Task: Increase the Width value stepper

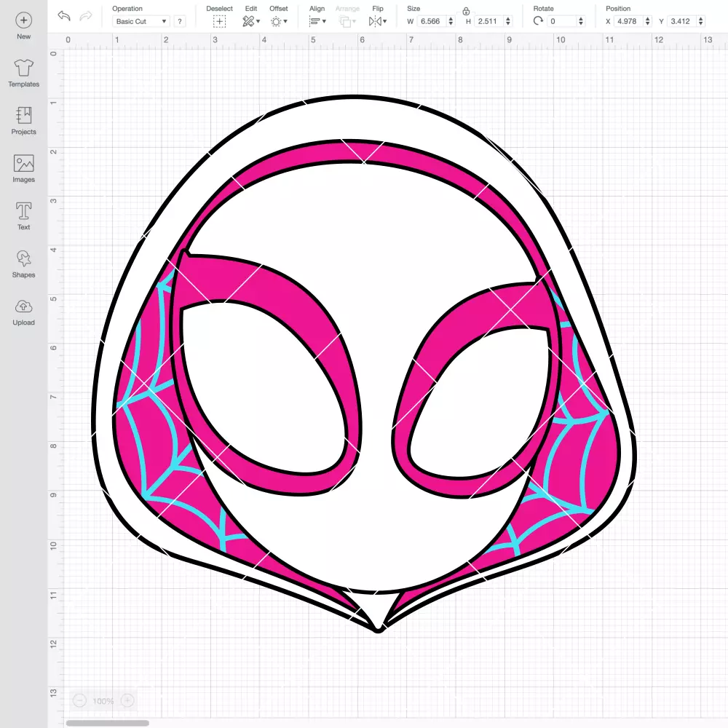Action: 451,19
